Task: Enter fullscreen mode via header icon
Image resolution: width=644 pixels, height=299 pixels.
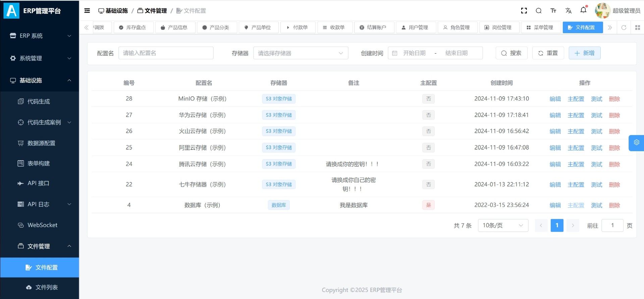Action: 524,11
